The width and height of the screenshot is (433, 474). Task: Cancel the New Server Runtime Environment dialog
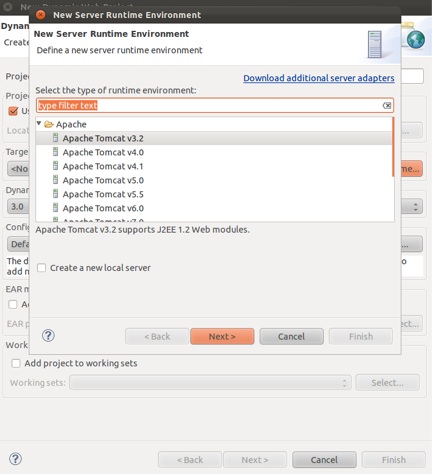pos(291,336)
